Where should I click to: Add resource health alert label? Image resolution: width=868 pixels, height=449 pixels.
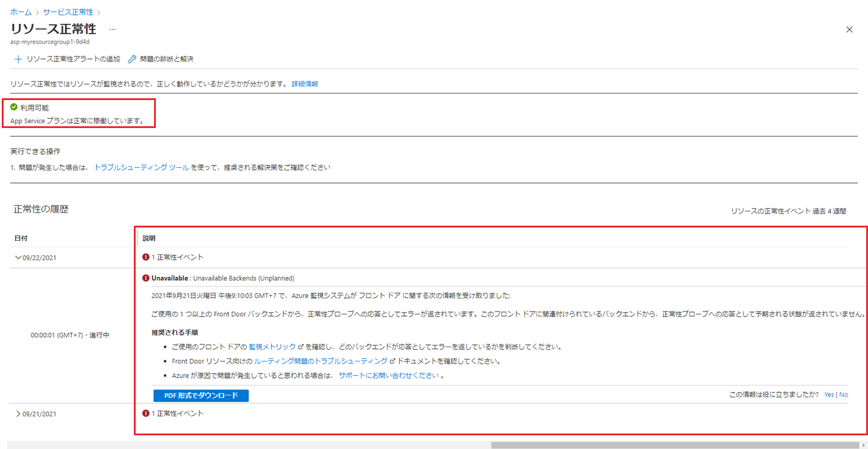click(73, 59)
